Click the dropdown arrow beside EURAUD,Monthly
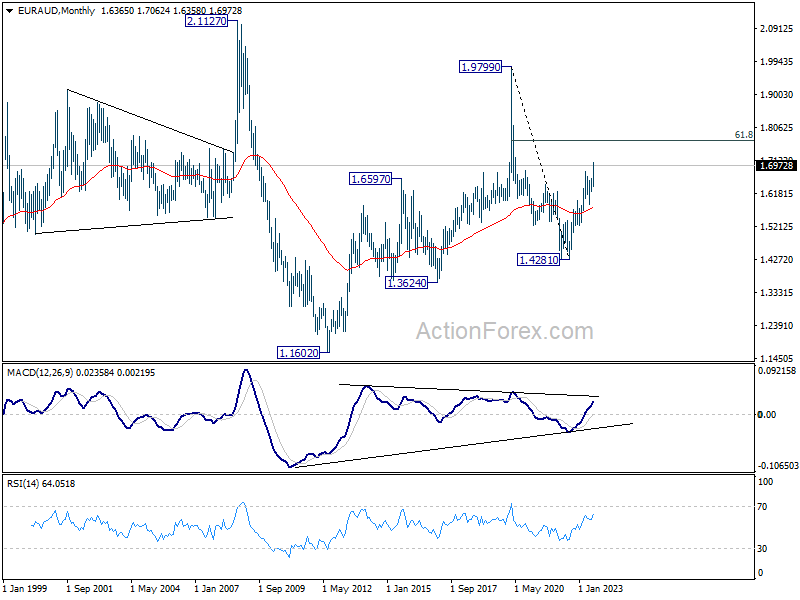The height and width of the screenshot is (600, 800). click(x=10, y=11)
